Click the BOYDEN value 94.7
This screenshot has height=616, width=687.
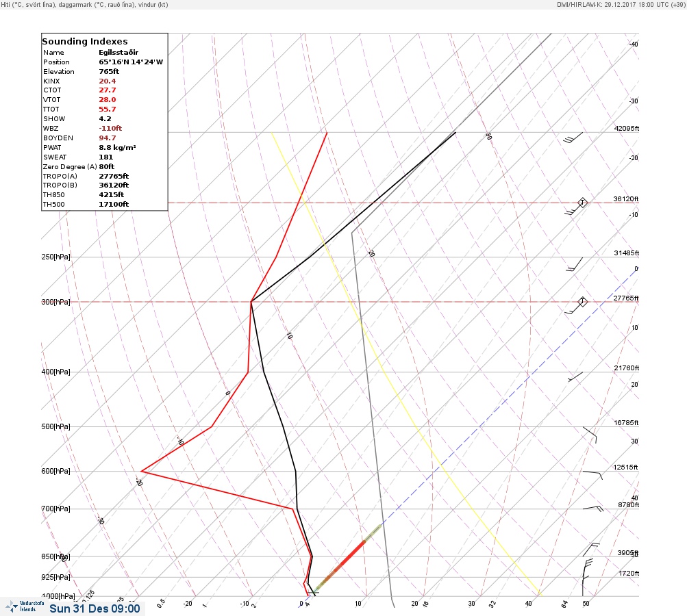[x=108, y=138]
